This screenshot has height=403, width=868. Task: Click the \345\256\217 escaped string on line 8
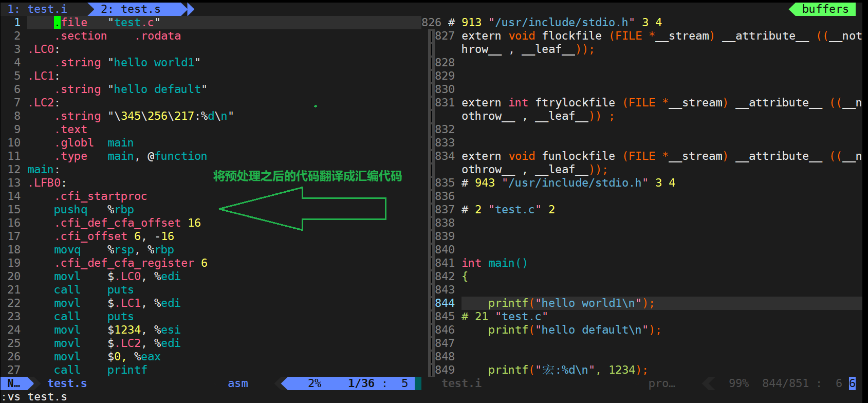(154, 116)
